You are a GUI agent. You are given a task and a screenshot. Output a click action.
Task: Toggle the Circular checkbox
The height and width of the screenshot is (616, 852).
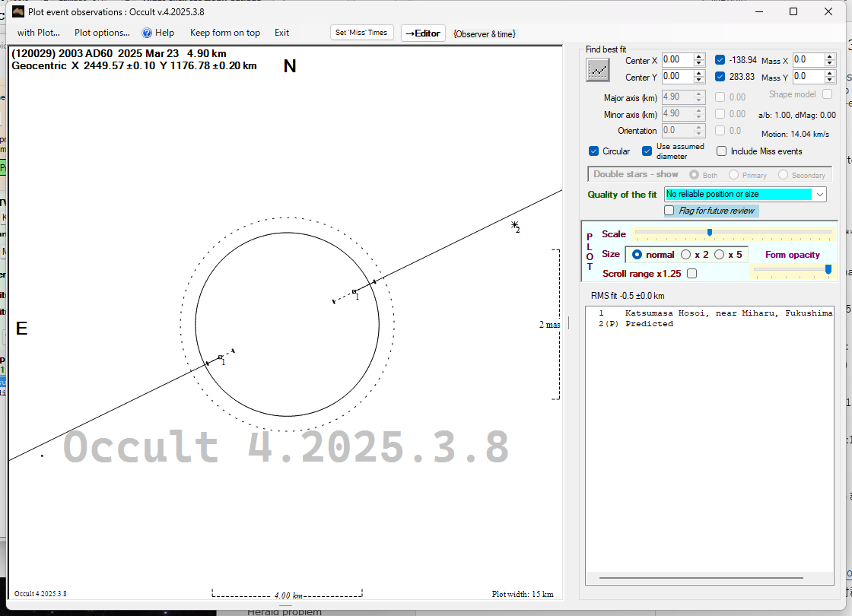594,151
